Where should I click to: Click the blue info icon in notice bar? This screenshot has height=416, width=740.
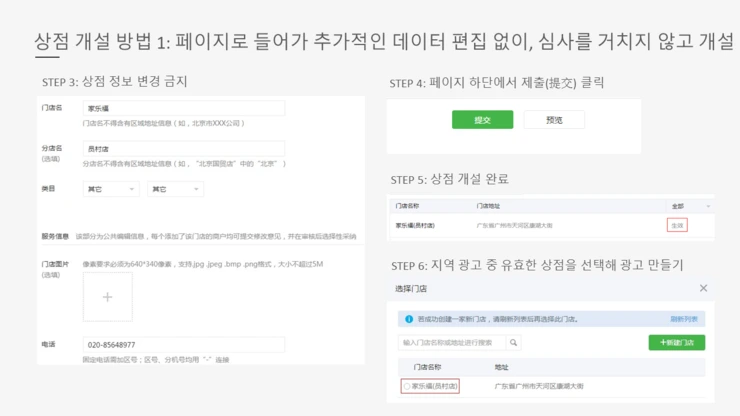[409, 319]
